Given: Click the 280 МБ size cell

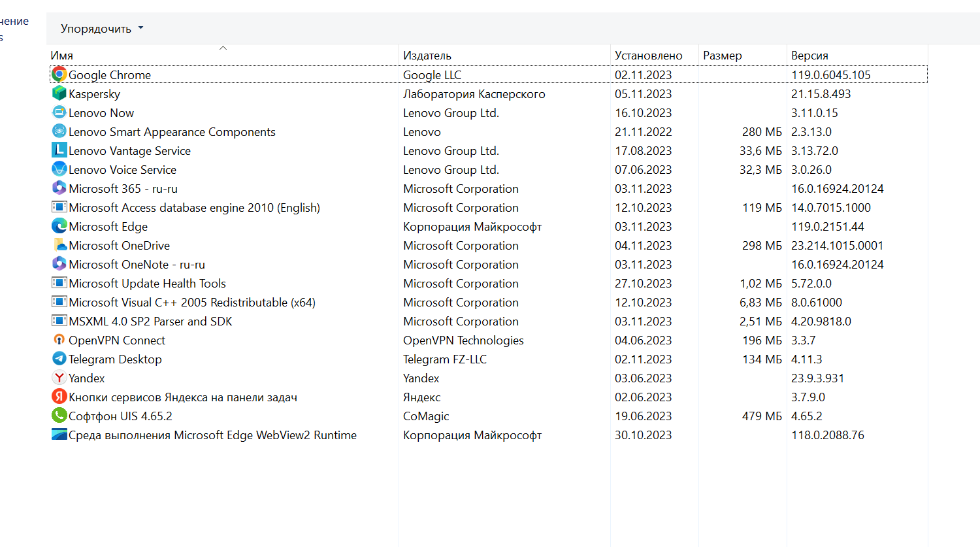Looking at the screenshot, I should [x=762, y=132].
